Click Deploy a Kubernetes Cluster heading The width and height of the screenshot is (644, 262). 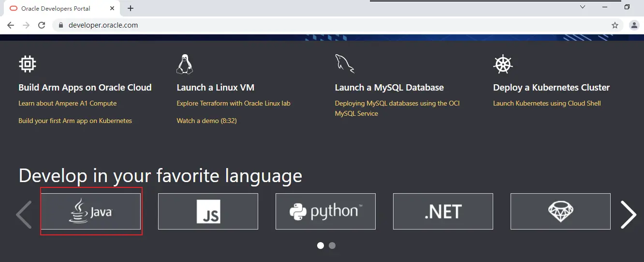(551, 88)
